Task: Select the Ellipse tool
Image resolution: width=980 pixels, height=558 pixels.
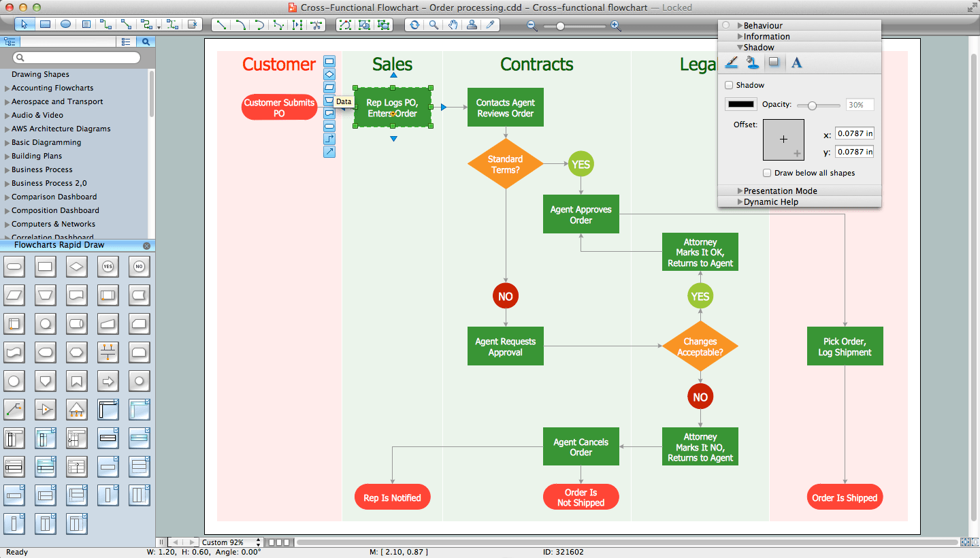Action: [x=65, y=25]
